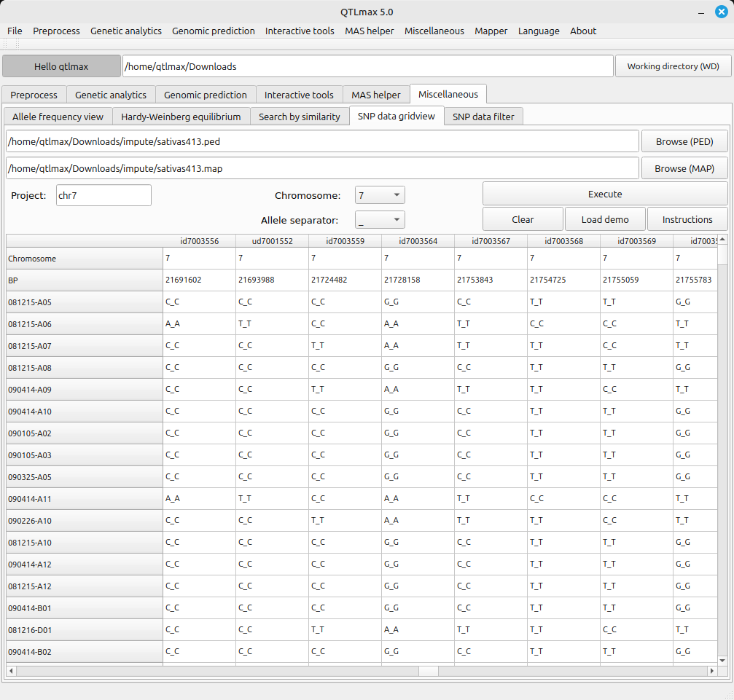Open the Instructions button

click(x=687, y=219)
